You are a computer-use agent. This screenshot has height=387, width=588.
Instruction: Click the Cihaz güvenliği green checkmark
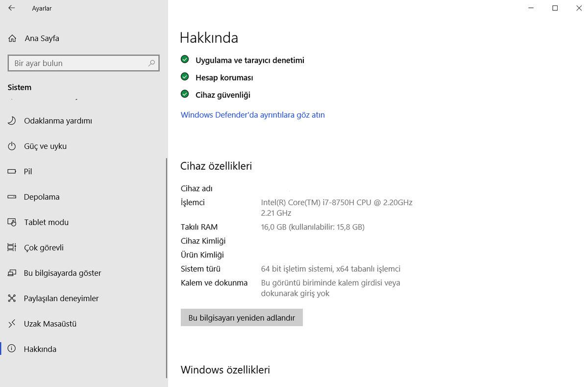coord(185,94)
